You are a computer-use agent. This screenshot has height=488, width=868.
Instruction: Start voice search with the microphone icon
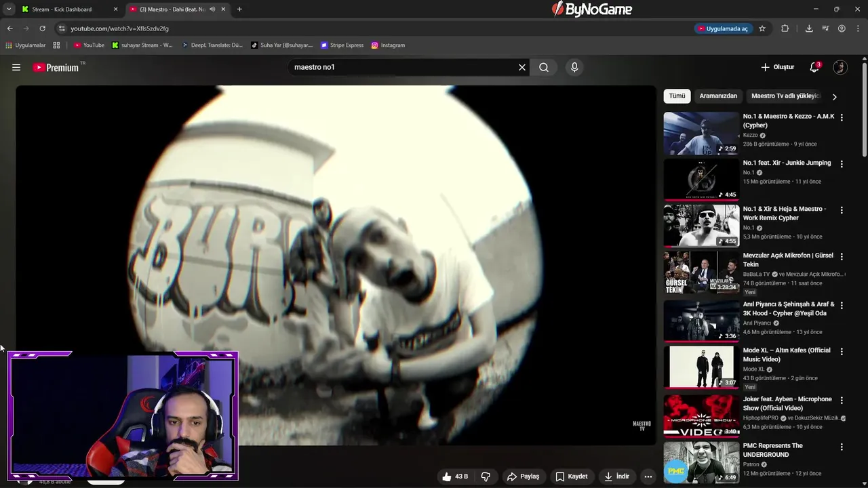click(574, 67)
